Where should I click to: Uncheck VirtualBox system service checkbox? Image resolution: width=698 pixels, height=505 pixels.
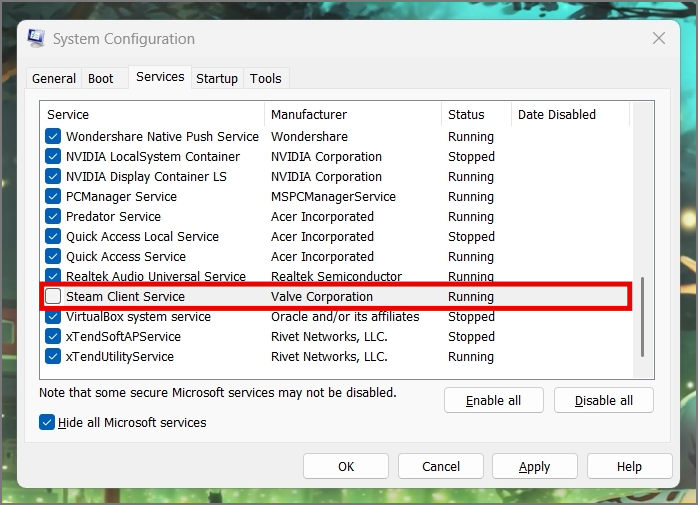[53, 317]
